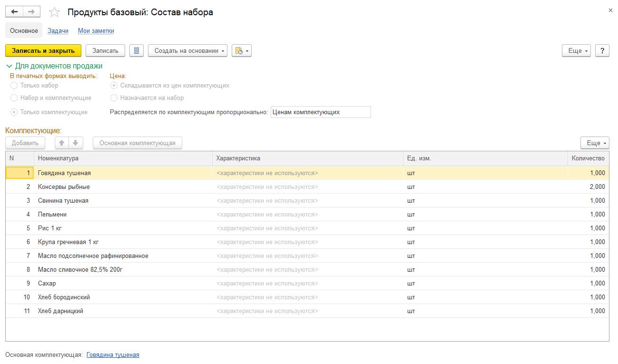Select 'Набор и комплектующие' radio option

click(14, 98)
